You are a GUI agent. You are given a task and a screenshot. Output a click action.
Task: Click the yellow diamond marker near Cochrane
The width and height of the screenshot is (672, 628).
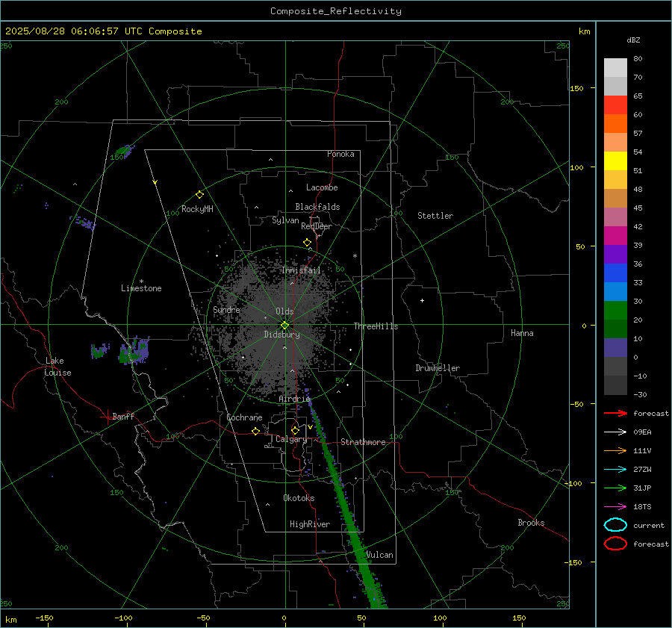click(x=255, y=431)
